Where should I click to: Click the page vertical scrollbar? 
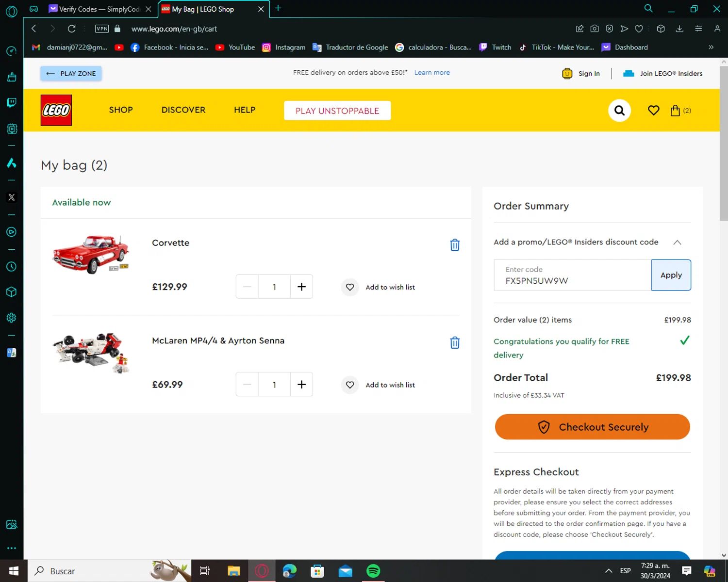(724, 144)
